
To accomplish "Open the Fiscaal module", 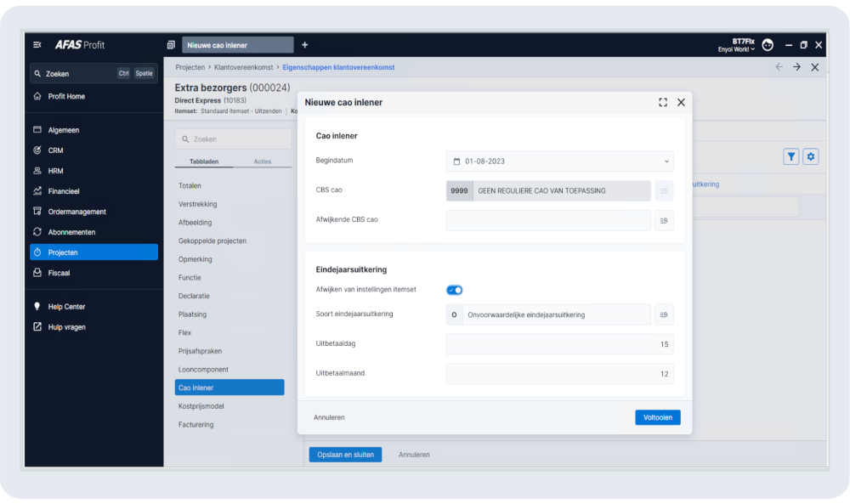I will [93, 273].
